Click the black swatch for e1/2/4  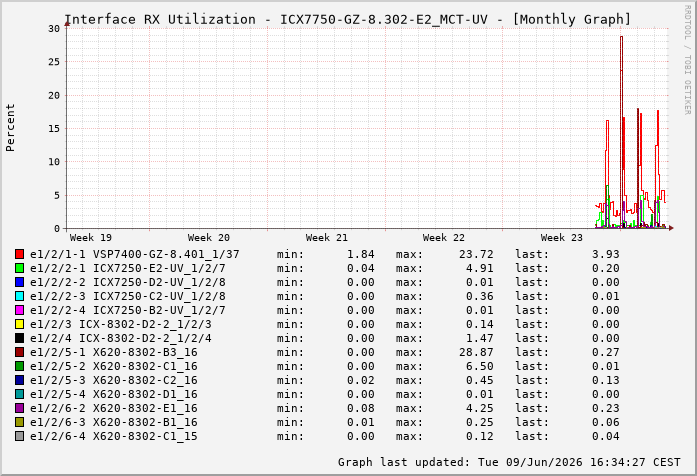point(19,338)
